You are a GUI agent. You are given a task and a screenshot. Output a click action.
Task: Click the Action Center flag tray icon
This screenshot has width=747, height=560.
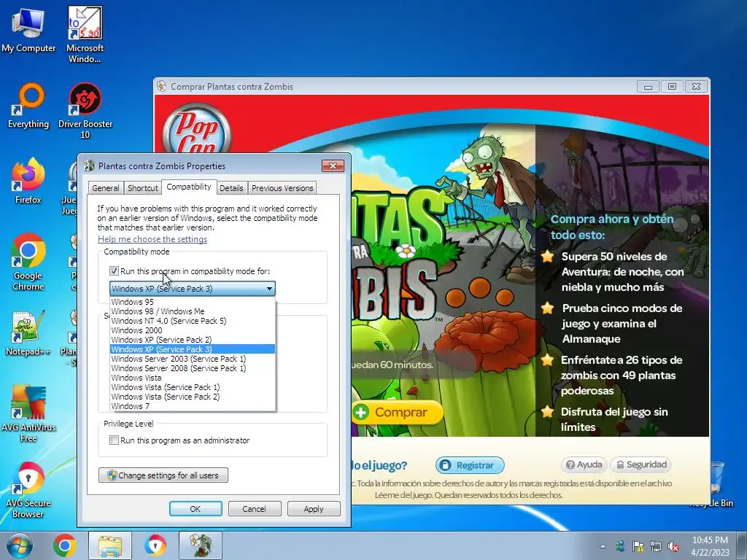(638, 546)
